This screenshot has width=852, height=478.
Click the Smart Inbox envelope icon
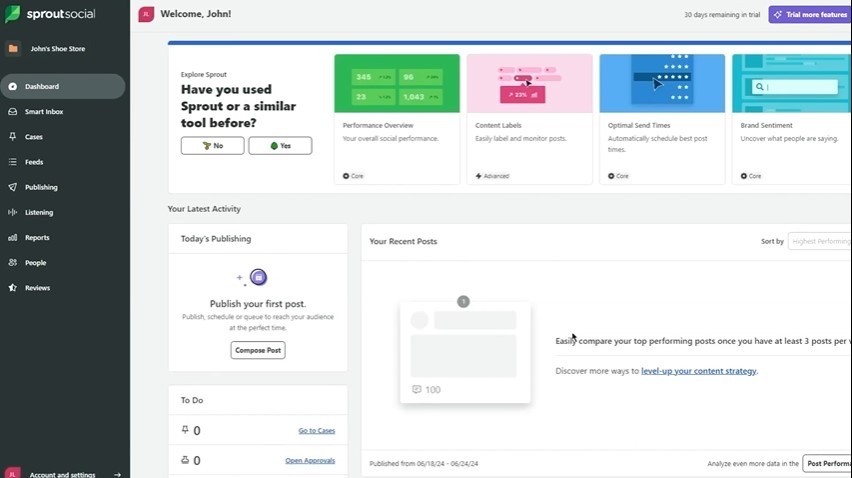pos(12,111)
